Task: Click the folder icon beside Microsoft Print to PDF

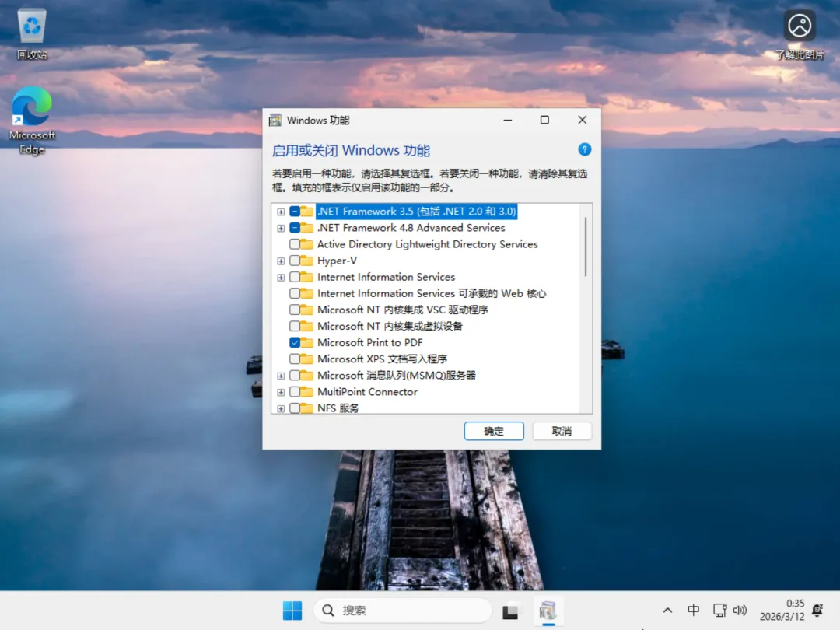Action: click(x=307, y=343)
